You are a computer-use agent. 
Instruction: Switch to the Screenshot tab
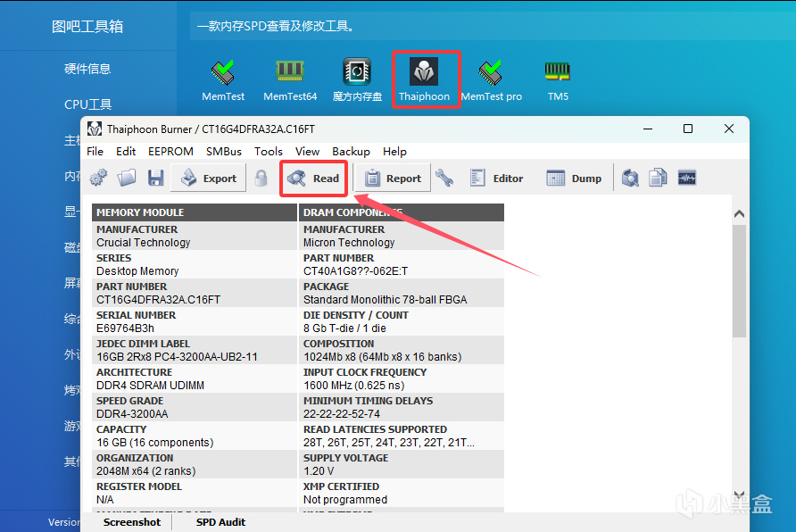[x=132, y=522]
